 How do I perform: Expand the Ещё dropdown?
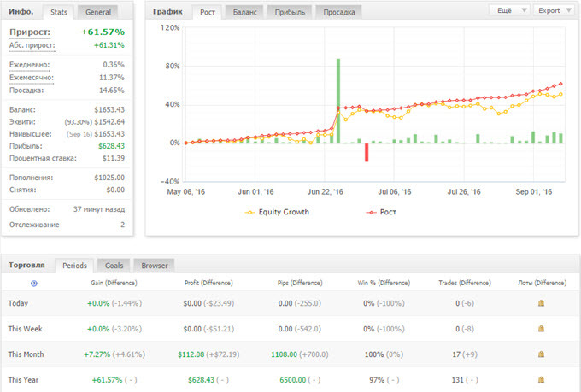click(510, 10)
